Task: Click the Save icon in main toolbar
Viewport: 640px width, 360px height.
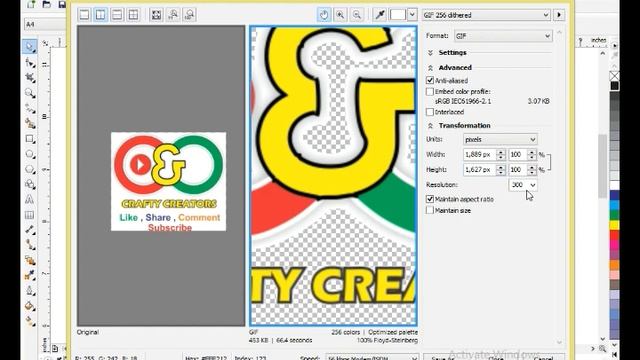Action: 62,4
